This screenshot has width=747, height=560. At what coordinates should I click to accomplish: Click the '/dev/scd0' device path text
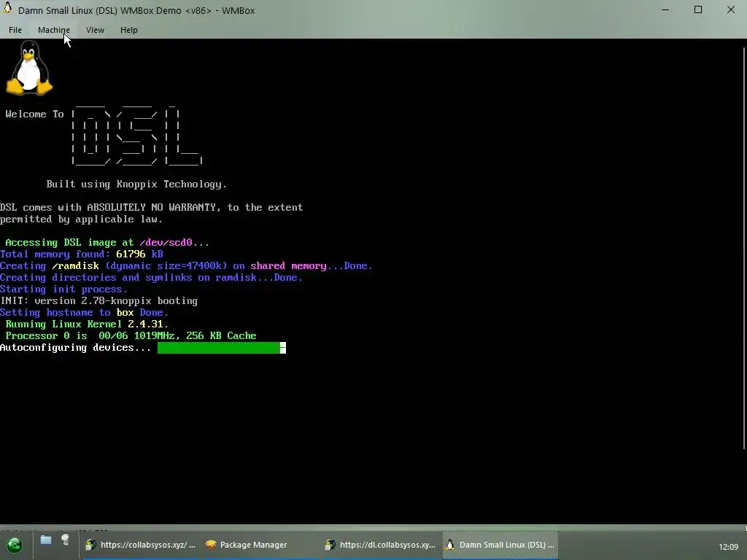[166, 242]
